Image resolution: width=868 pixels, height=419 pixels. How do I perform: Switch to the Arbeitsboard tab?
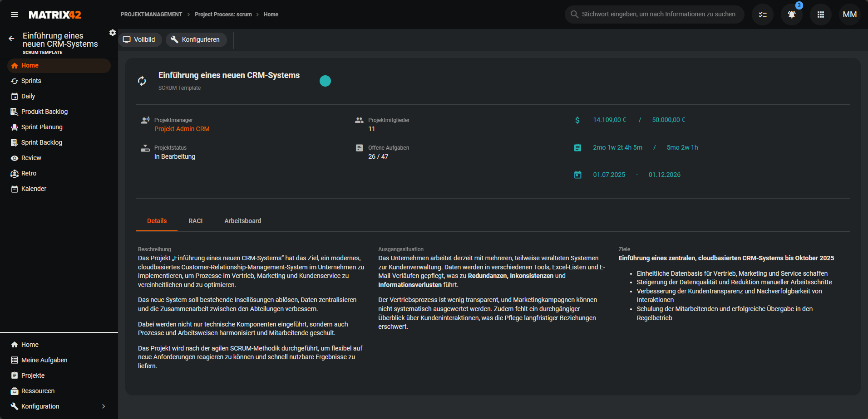click(242, 221)
